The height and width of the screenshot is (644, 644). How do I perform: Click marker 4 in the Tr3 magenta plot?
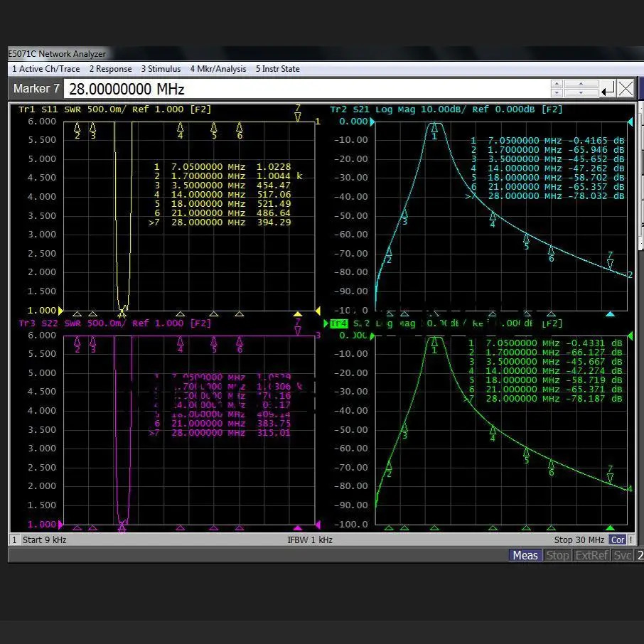point(181,345)
